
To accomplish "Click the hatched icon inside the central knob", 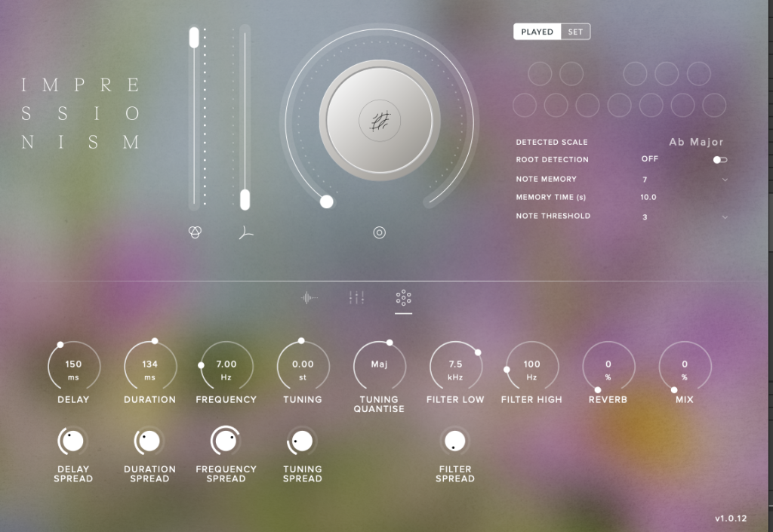I will 379,122.
